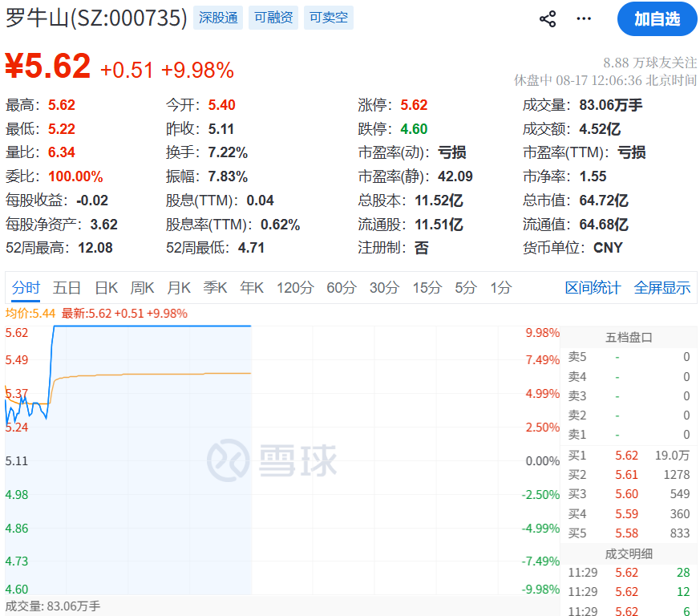Click the 可卖空 tag
The width and height of the screenshot is (700, 616).
click(x=329, y=18)
